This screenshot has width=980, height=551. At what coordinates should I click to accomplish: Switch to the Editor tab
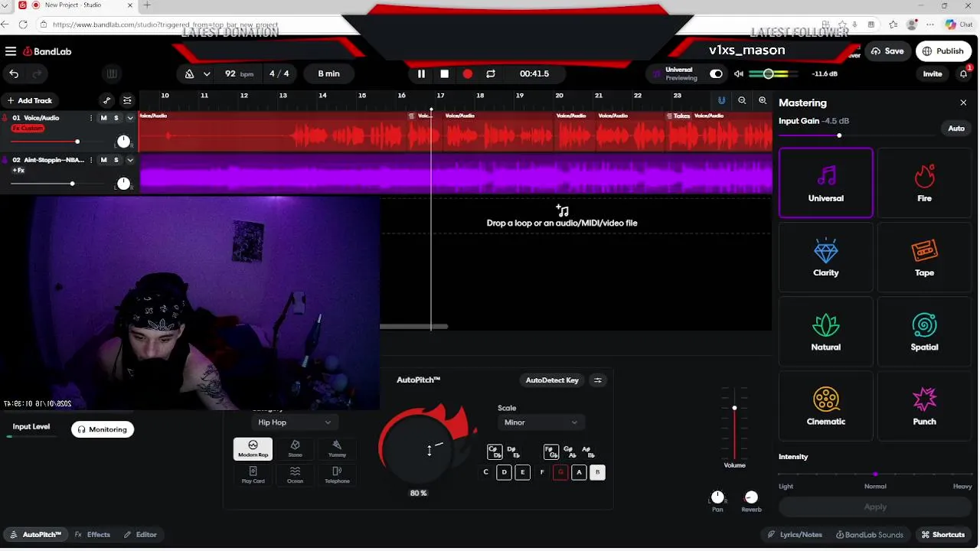point(140,535)
